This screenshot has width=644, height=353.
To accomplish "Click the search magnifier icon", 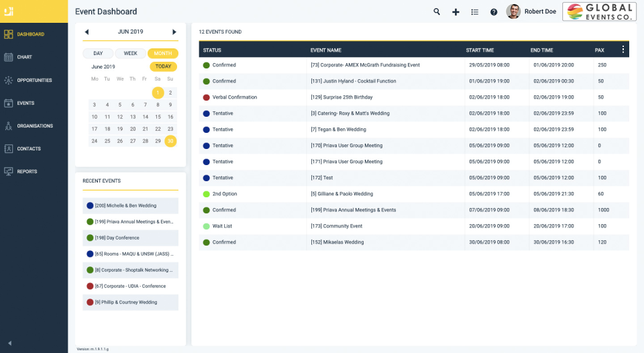I will [437, 11].
